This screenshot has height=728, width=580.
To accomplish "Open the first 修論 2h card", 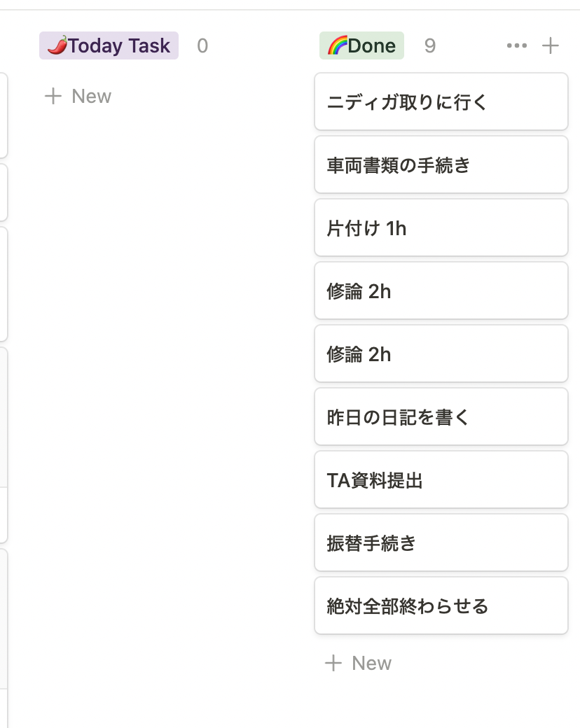I will pos(441,291).
